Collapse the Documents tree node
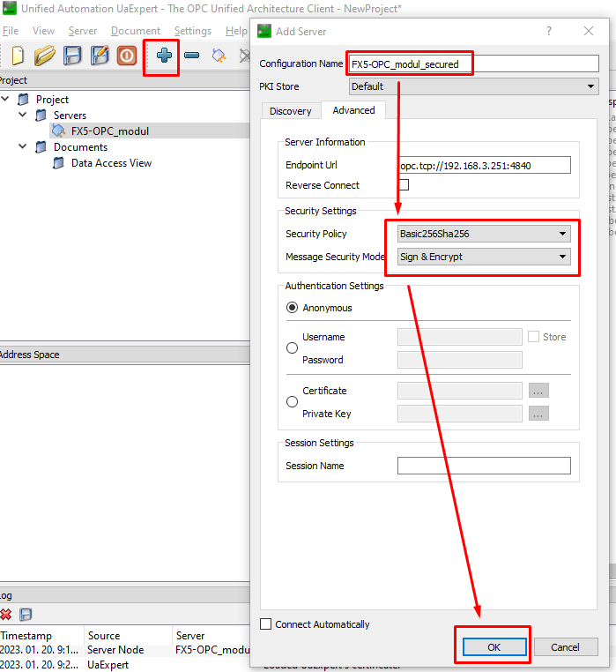This screenshot has width=616, height=672. (23, 146)
